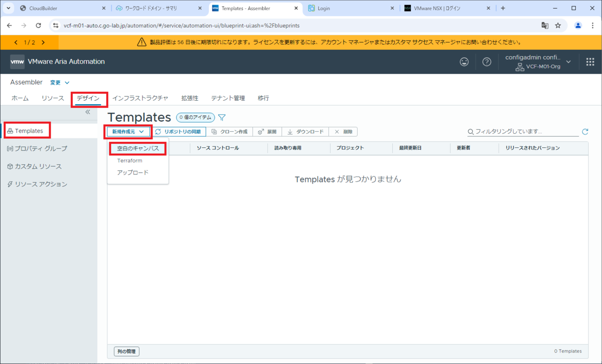The height and width of the screenshot is (364, 602).
Task: Switch to the 移行 tab
Action: coord(263,98)
